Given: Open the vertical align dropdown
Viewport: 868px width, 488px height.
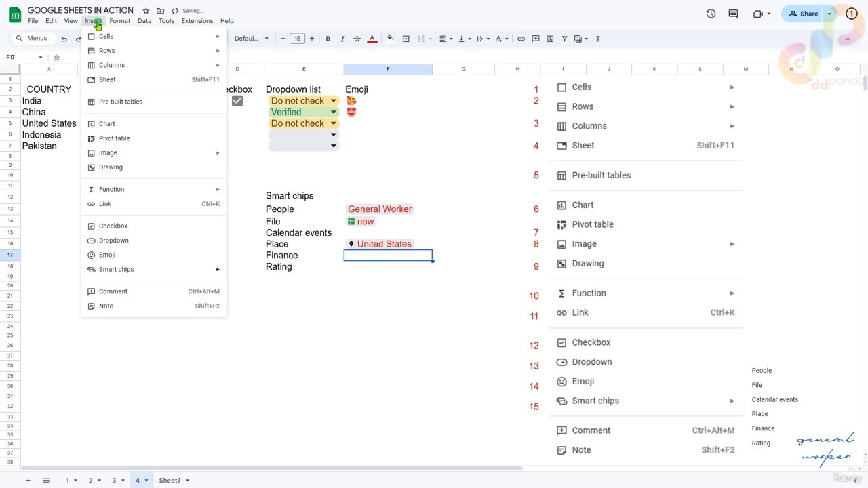Looking at the screenshot, I should coord(464,39).
